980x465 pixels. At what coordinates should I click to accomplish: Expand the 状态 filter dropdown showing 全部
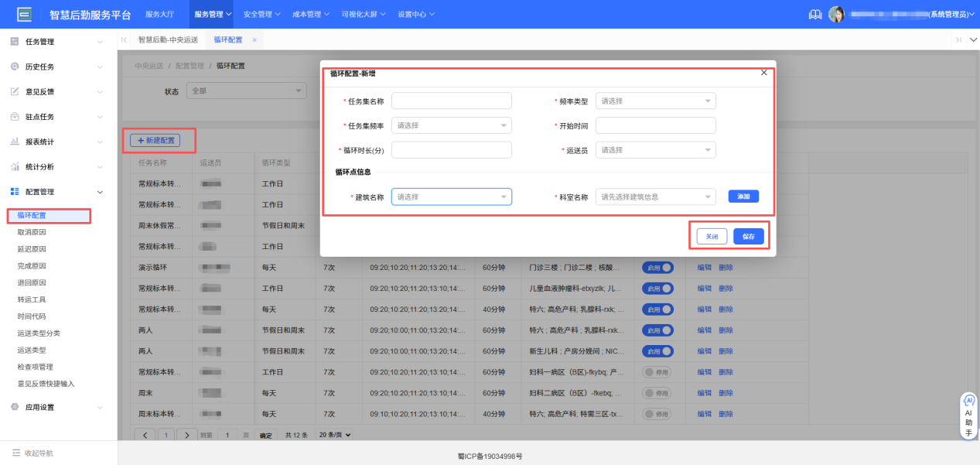coord(245,91)
